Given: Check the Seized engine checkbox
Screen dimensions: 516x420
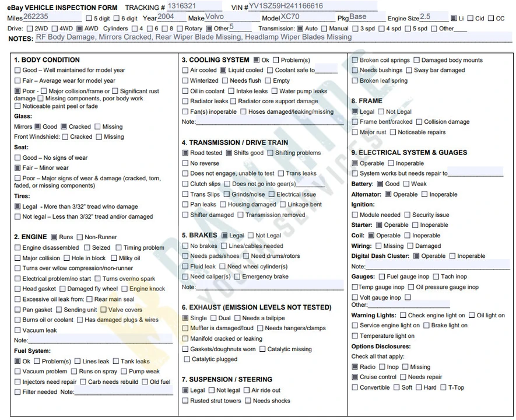Looking at the screenshot, I should [x=87, y=247].
